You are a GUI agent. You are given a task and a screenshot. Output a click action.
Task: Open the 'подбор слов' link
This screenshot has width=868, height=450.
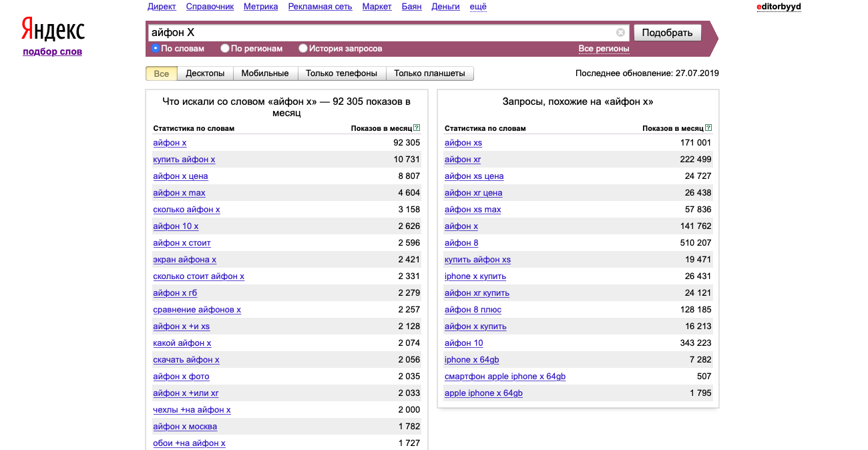(52, 51)
